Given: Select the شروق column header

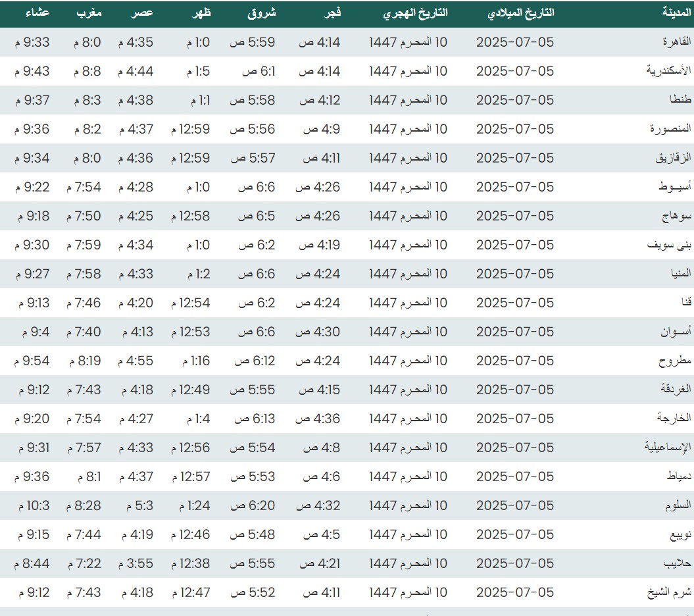Looking at the screenshot, I should point(262,13).
